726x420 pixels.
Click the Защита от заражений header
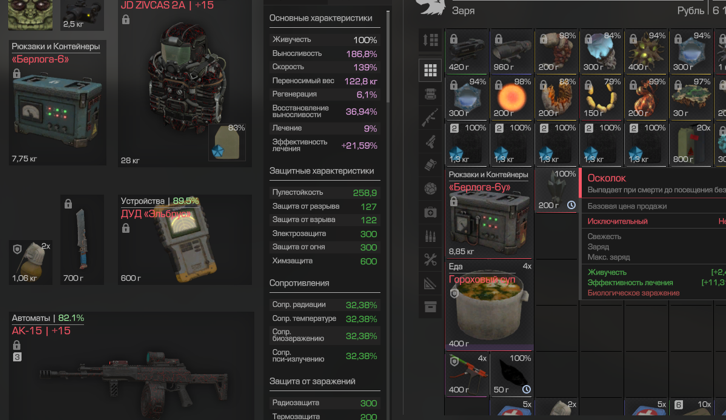(312, 381)
